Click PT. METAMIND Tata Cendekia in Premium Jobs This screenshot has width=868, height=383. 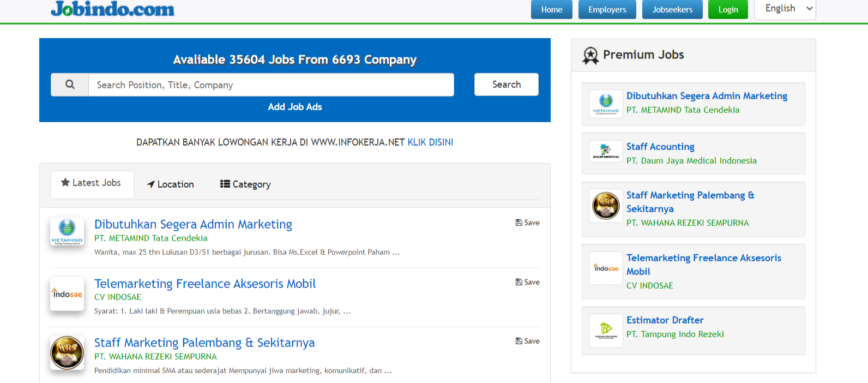(x=683, y=110)
